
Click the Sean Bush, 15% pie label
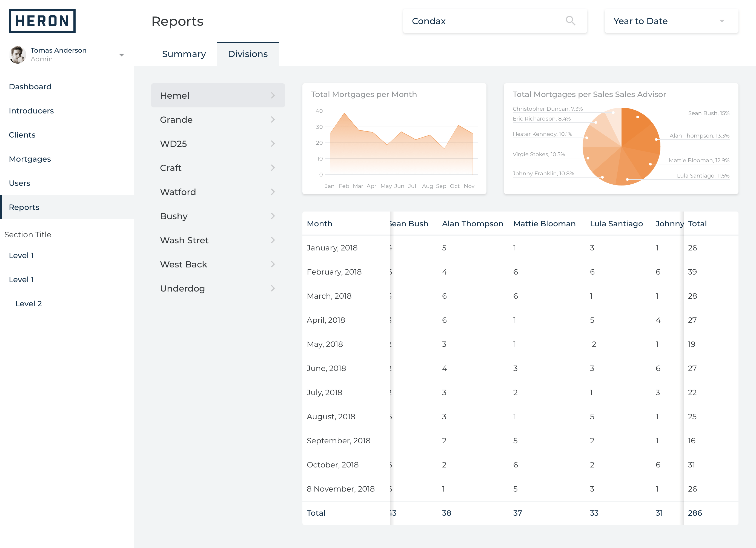(x=709, y=113)
